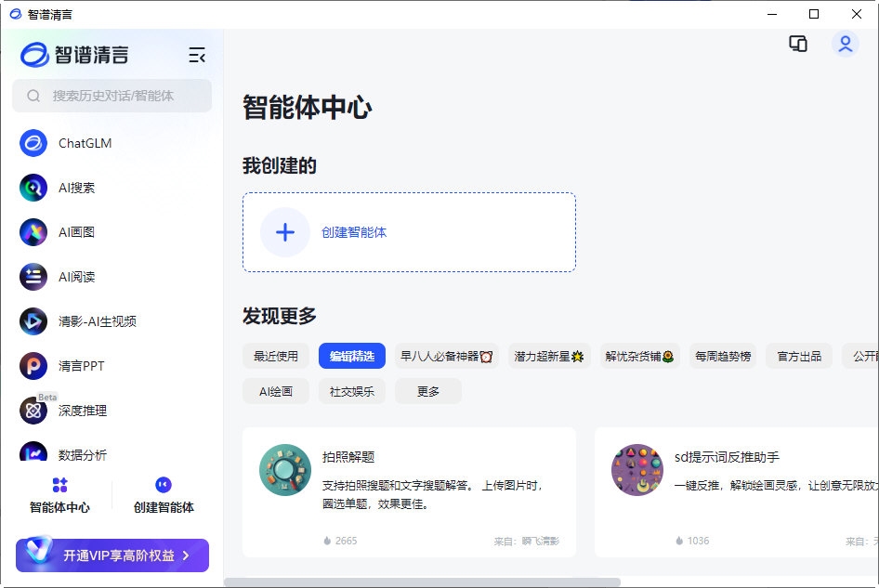Image resolution: width=879 pixels, height=588 pixels.
Task: Click the search magnifier icon
Action: (33, 96)
